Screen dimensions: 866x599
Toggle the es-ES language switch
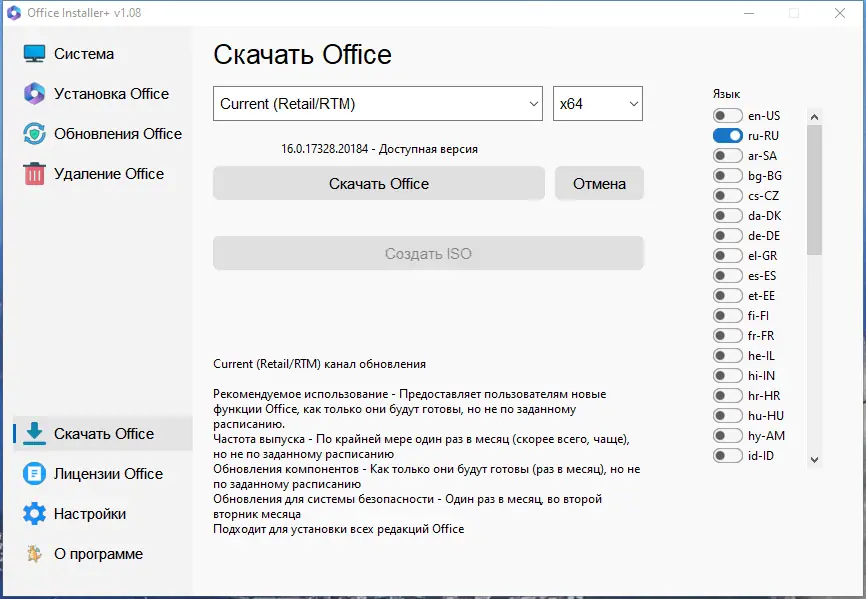[727, 275]
